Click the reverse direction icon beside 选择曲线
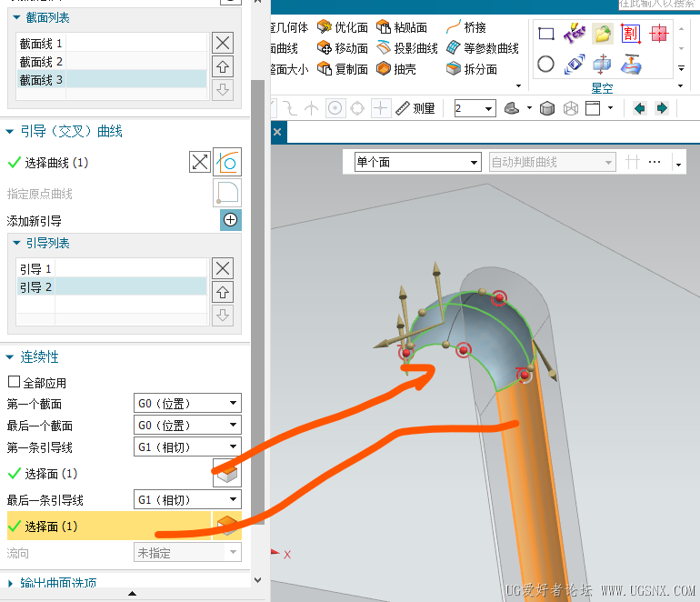Screen dimensions: 700x602 (x=200, y=162)
